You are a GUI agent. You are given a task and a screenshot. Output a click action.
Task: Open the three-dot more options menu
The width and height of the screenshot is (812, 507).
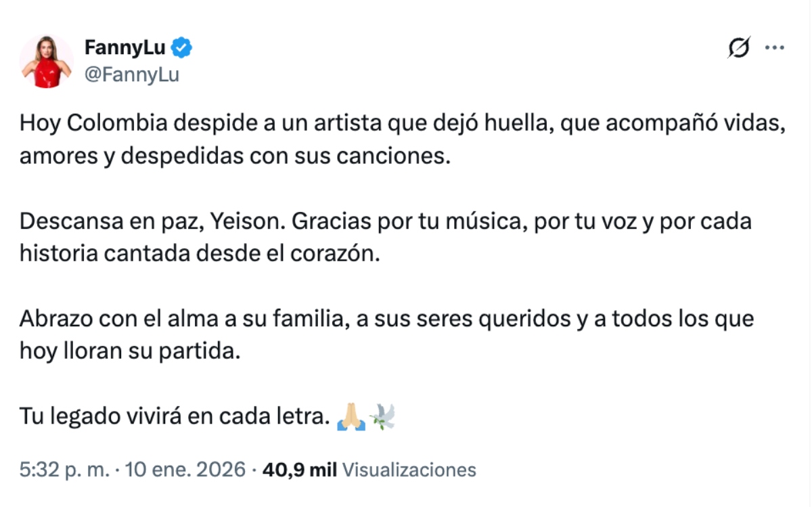[774, 48]
